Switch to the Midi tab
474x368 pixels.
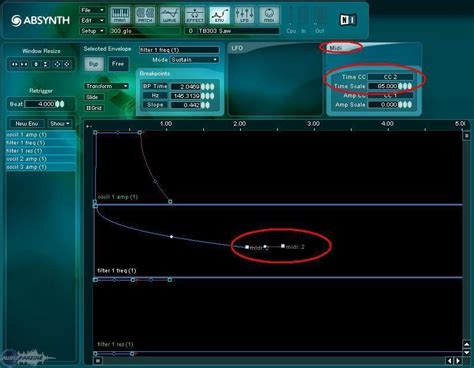pyautogui.click(x=335, y=48)
